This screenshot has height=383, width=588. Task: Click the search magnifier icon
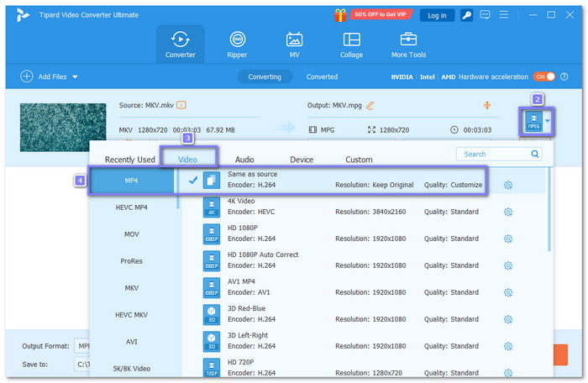[x=535, y=154]
